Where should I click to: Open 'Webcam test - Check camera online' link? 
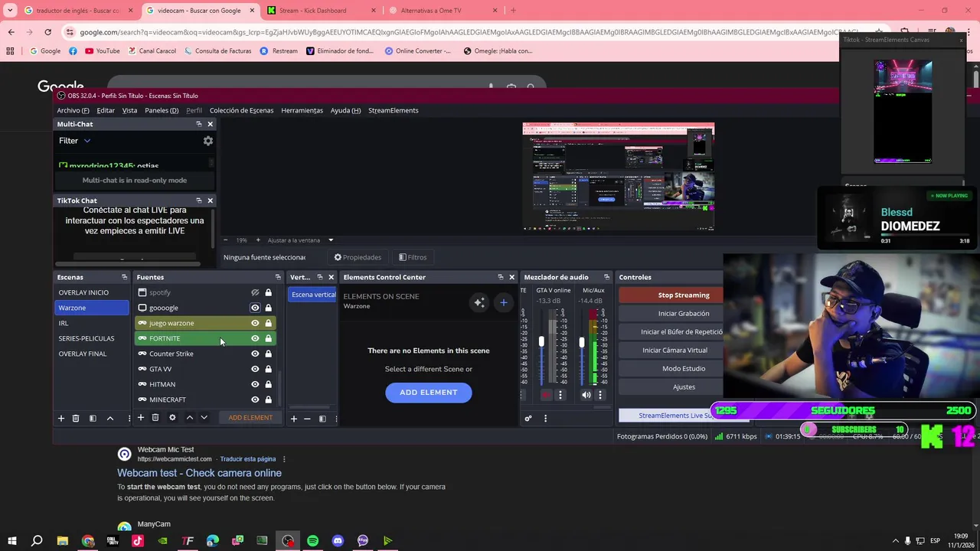click(199, 473)
